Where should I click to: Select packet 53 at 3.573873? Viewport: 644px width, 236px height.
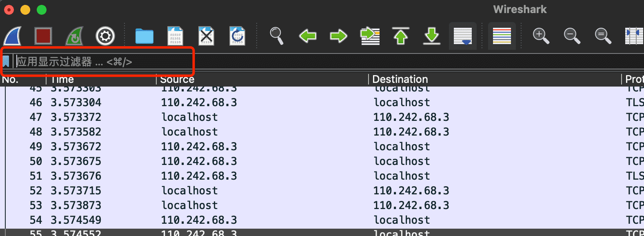(322, 205)
